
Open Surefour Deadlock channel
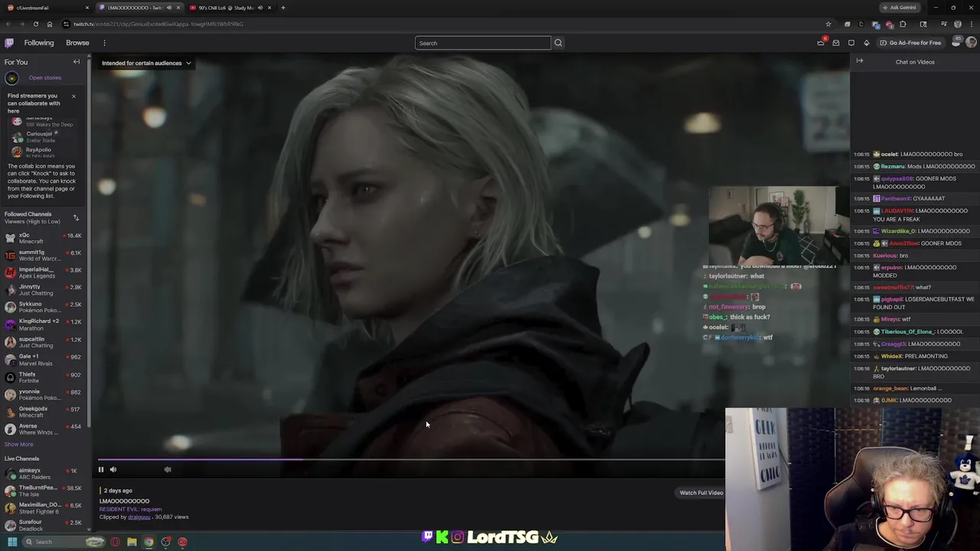click(x=43, y=526)
